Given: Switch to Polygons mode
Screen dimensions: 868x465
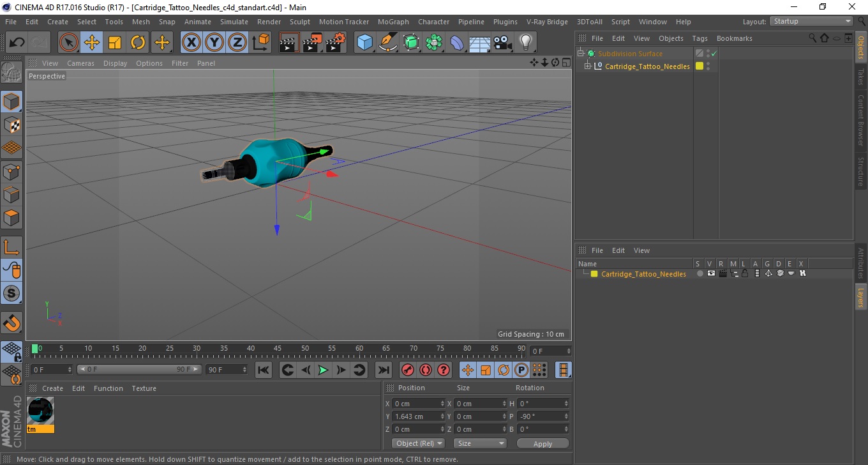Looking at the screenshot, I should [11, 217].
